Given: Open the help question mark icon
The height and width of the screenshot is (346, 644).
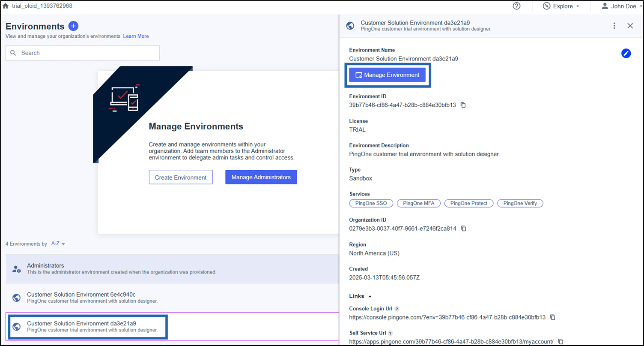Looking at the screenshot, I should 517,6.
